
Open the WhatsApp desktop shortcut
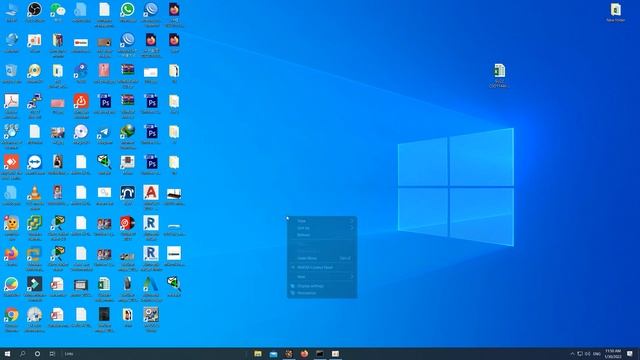[x=127, y=9]
